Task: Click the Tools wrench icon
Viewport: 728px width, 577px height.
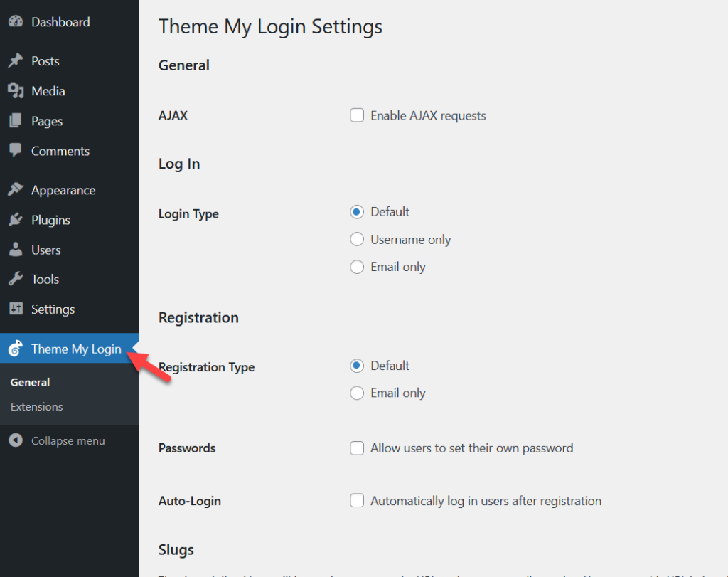Action: coord(16,279)
